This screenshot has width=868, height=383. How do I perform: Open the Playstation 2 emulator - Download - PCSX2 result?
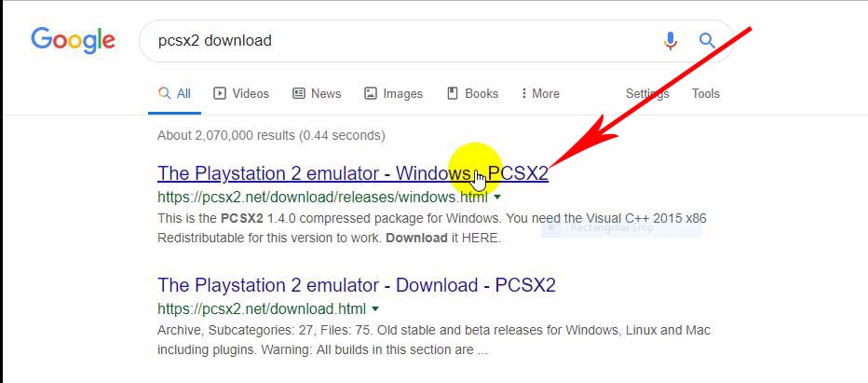point(357,285)
